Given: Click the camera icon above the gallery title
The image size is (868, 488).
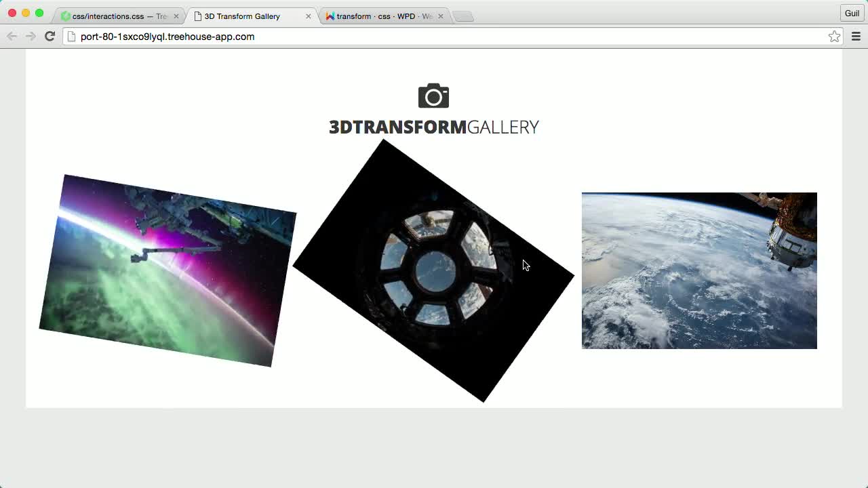Looking at the screenshot, I should coord(433,96).
